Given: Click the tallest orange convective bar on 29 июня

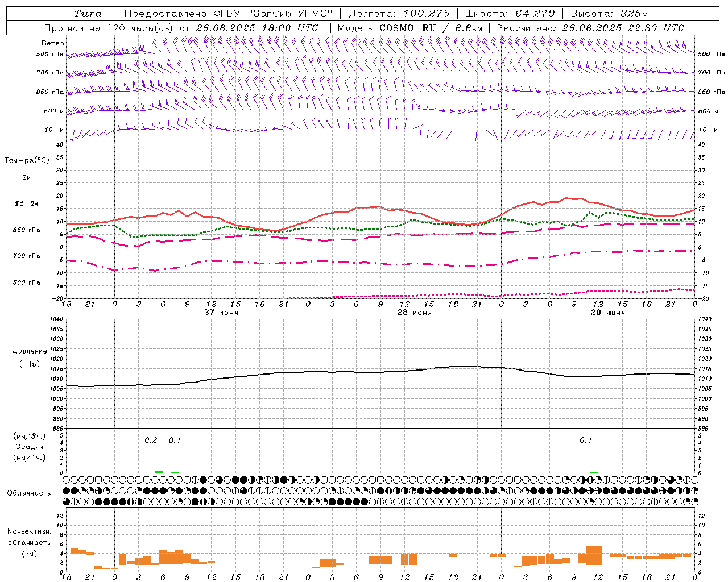Looking at the screenshot, I should coord(594,555).
